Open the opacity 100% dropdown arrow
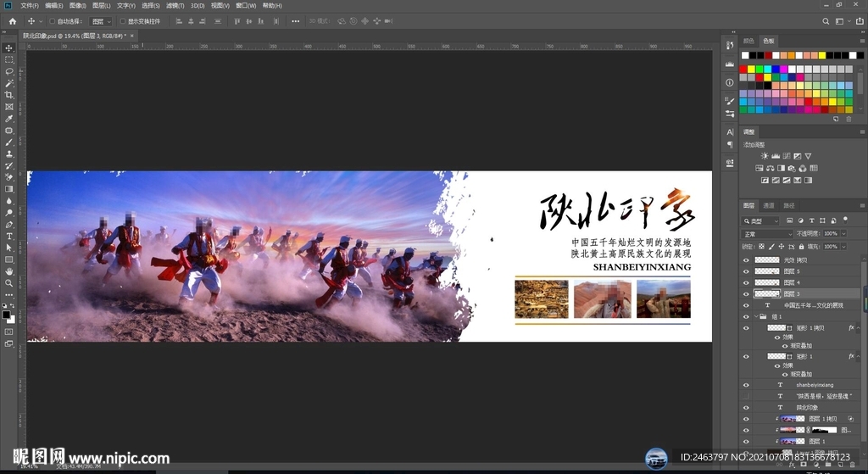The image size is (868, 474). pos(843,234)
